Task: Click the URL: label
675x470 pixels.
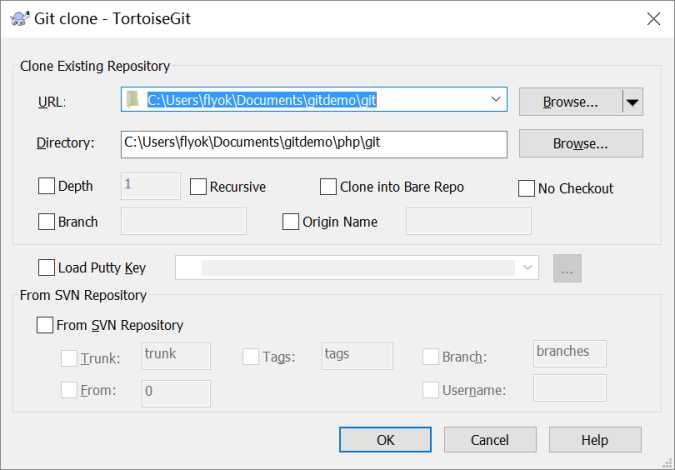Action: point(52,102)
